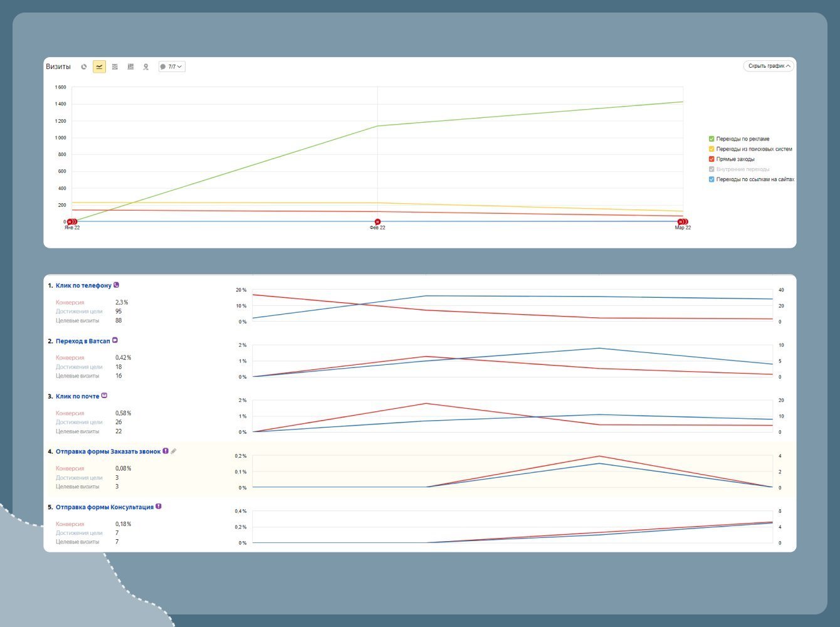Collapse the chart with Скрыть график
840x627 pixels.
(769, 66)
